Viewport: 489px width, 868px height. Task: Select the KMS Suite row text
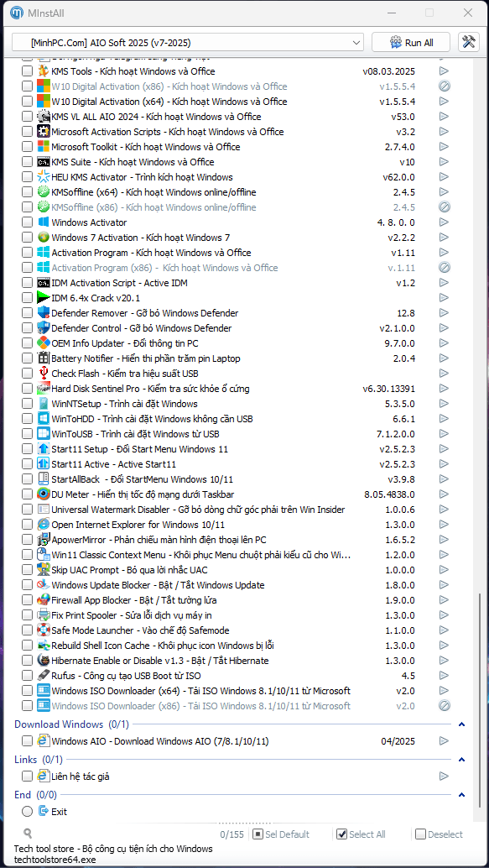(x=133, y=162)
